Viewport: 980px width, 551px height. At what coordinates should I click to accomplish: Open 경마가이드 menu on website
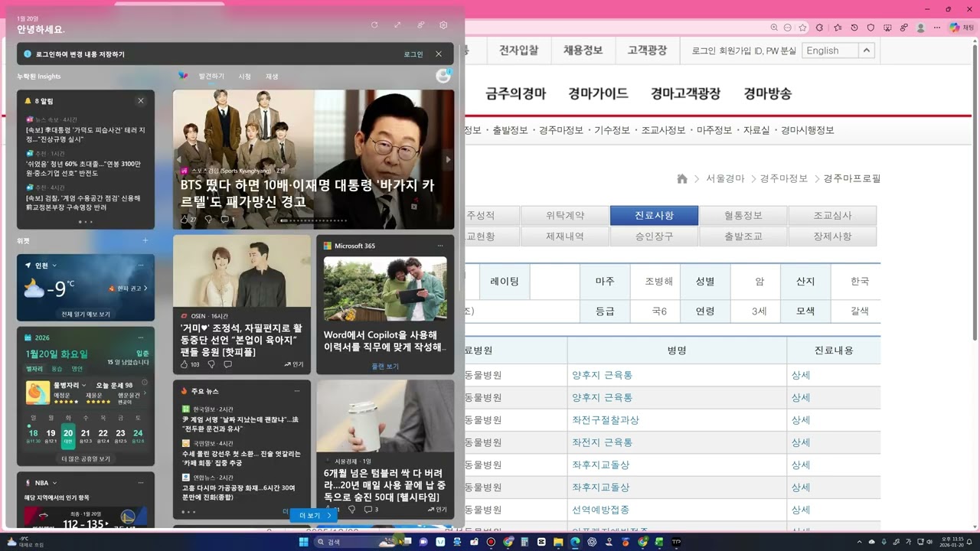[598, 93]
